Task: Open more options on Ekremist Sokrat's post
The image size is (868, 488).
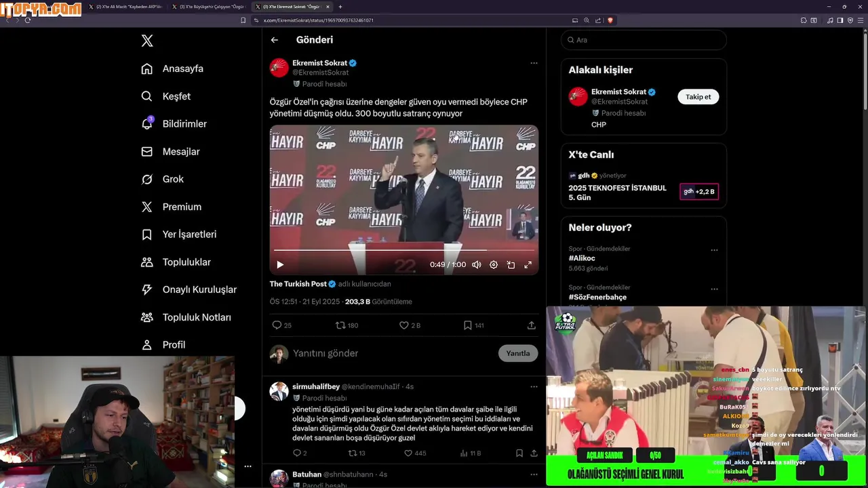Action: [x=534, y=63]
